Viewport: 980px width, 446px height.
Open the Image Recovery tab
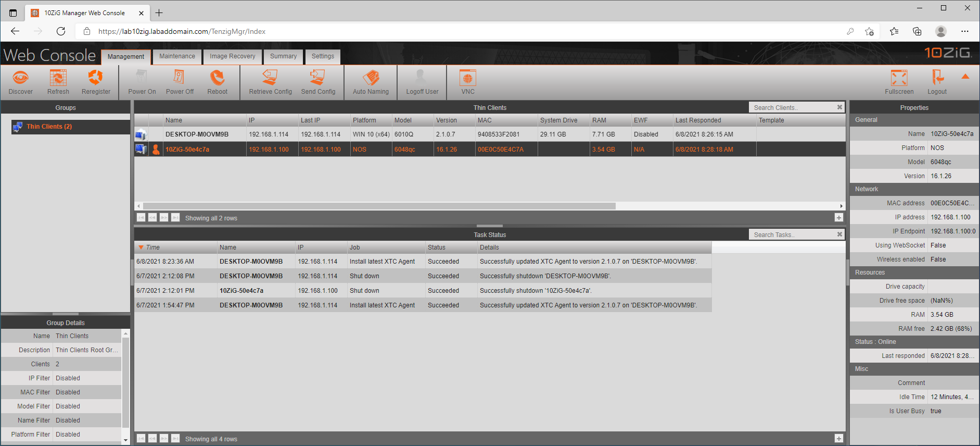tap(232, 56)
